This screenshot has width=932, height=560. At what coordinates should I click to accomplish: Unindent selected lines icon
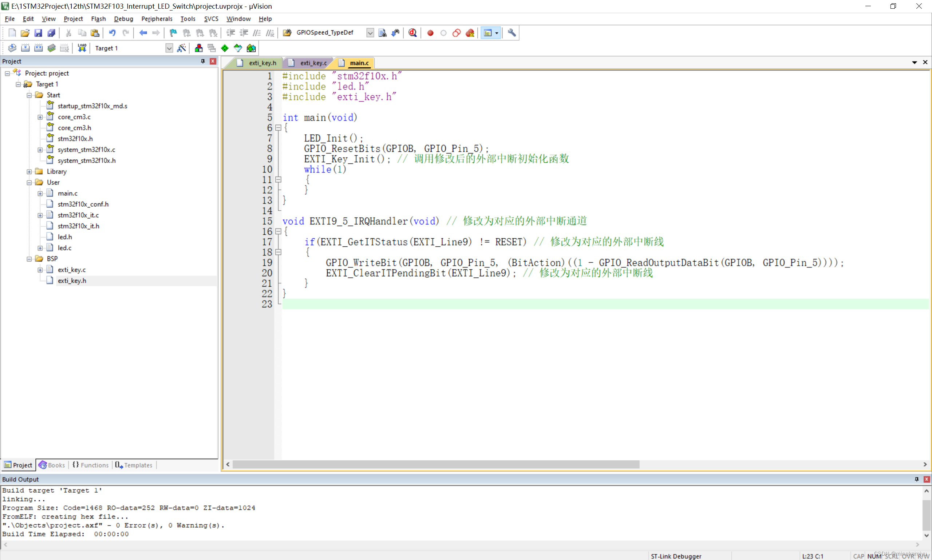click(x=244, y=33)
